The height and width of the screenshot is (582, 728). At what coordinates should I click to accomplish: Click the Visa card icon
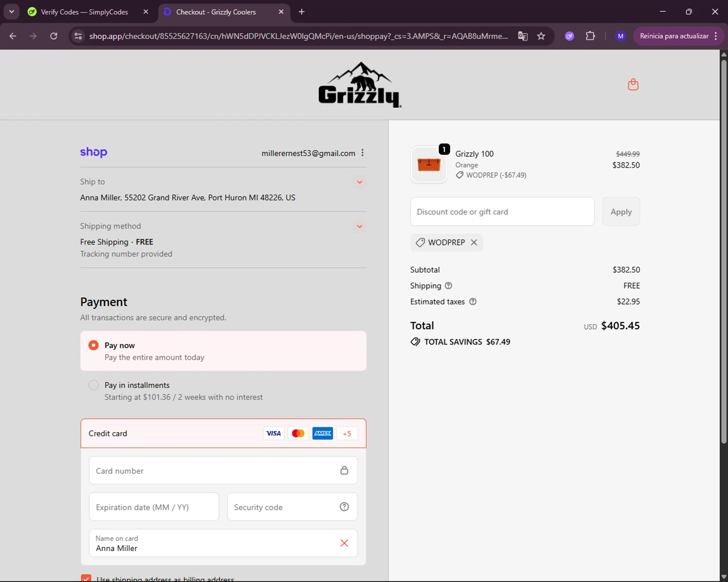pyautogui.click(x=274, y=434)
